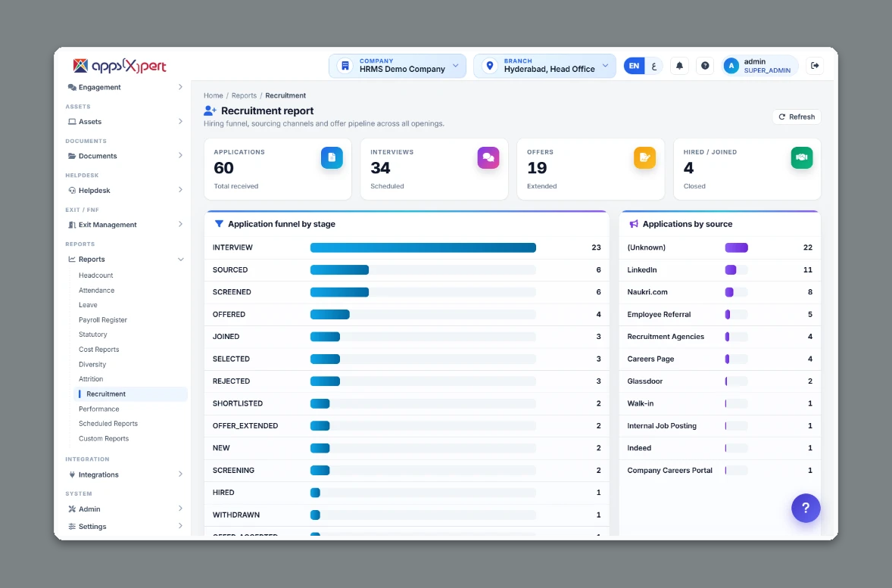Click the Admin tools icon
The width and height of the screenshot is (892, 588).
(72, 509)
